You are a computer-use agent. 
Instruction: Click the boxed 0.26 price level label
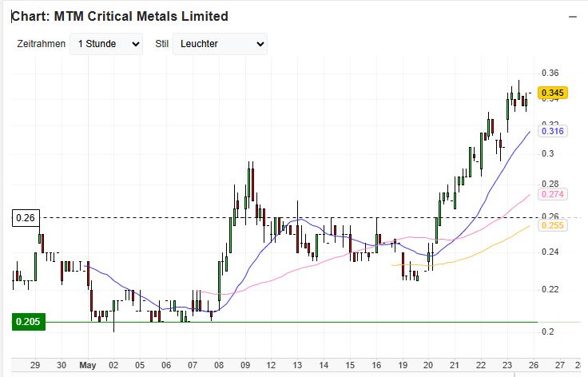[x=26, y=218]
